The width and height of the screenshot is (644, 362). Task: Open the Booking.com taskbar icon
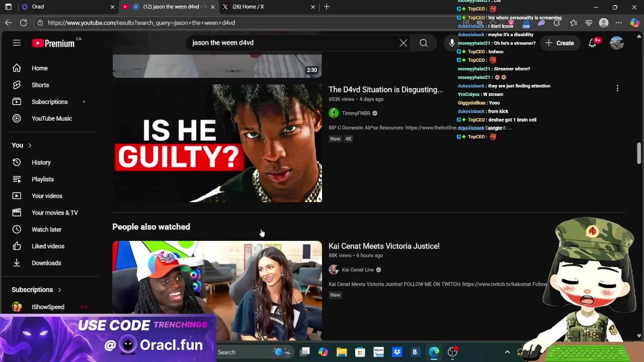(415, 352)
